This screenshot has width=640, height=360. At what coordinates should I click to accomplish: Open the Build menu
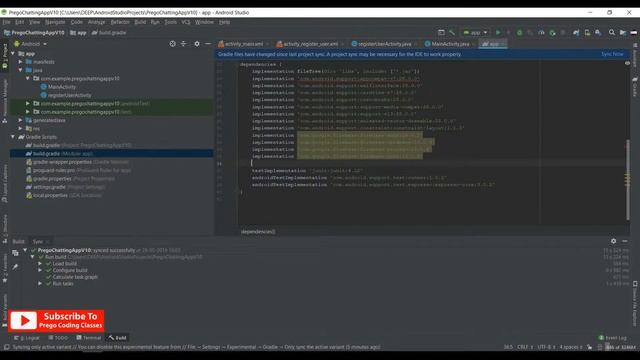tap(140, 22)
